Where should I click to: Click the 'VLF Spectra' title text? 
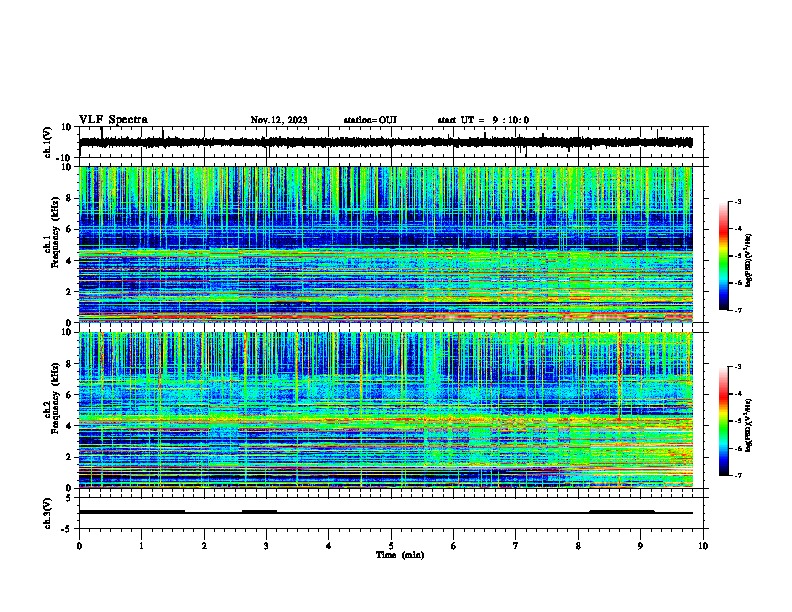pyautogui.click(x=113, y=120)
